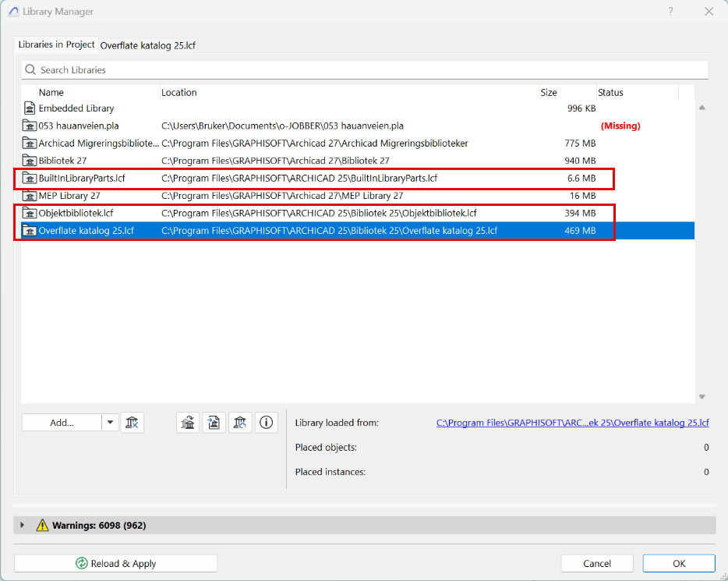Click the migrate library icon with curved arrow
Image resolution: width=728 pixels, height=581 pixels.
click(x=188, y=423)
